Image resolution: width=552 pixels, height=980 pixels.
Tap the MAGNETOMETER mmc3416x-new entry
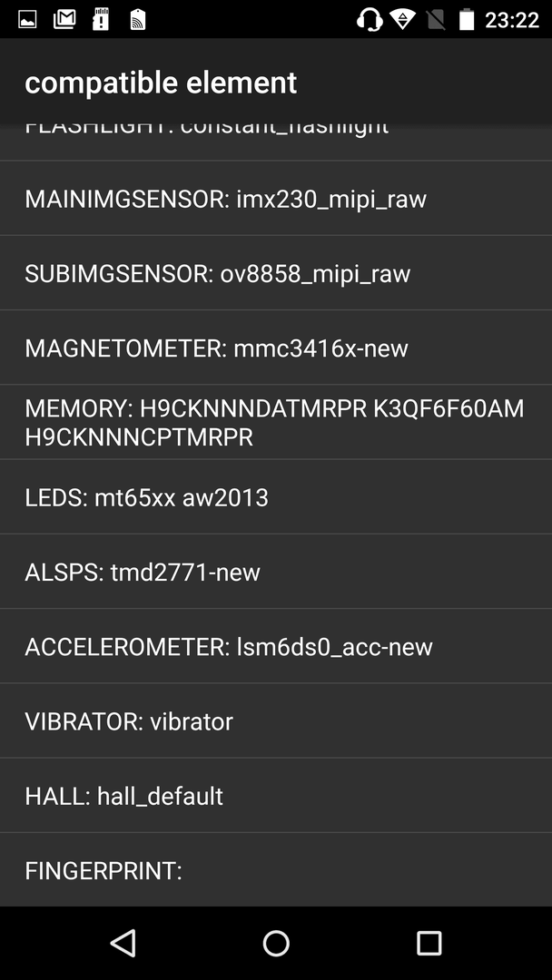pos(276,347)
